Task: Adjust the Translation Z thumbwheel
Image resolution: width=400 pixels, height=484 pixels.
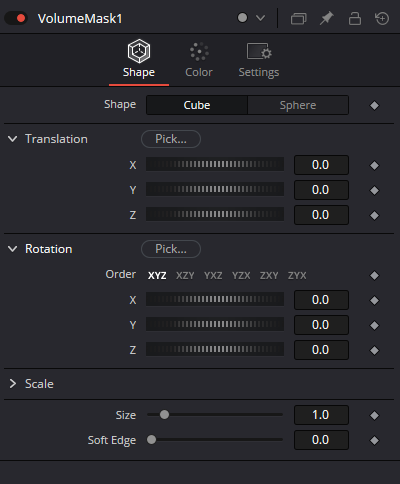Action: [x=215, y=214]
